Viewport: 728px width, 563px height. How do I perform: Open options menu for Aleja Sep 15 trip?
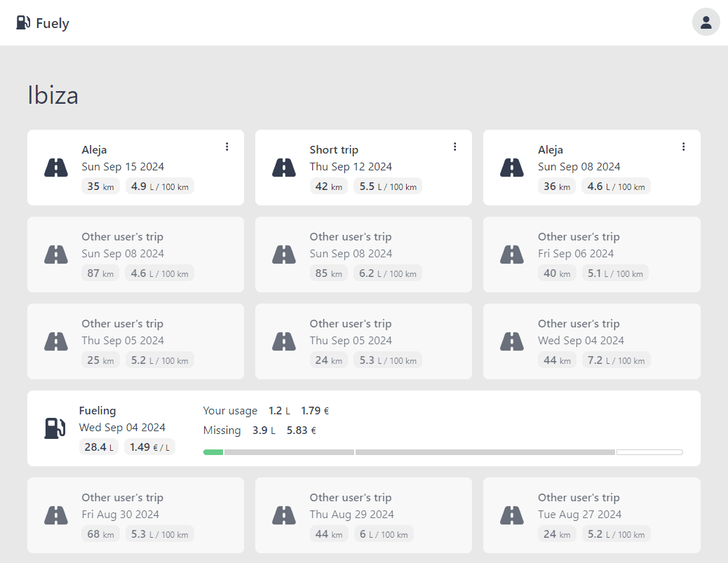(x=227, y=147)
